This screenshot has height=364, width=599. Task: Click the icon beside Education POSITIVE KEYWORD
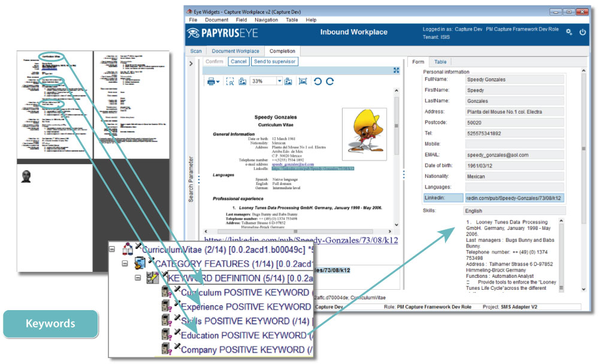click(167, 335)
